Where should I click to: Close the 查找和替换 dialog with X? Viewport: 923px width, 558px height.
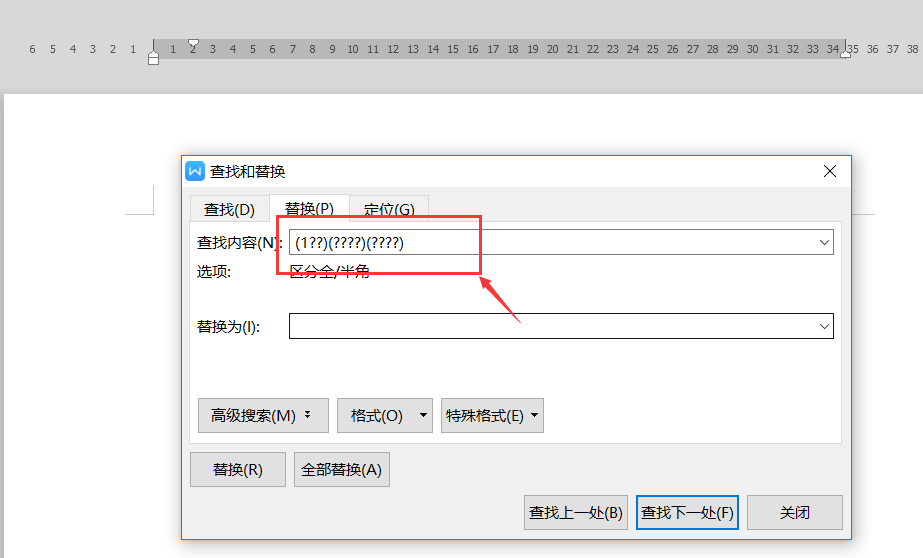[830, 171]
